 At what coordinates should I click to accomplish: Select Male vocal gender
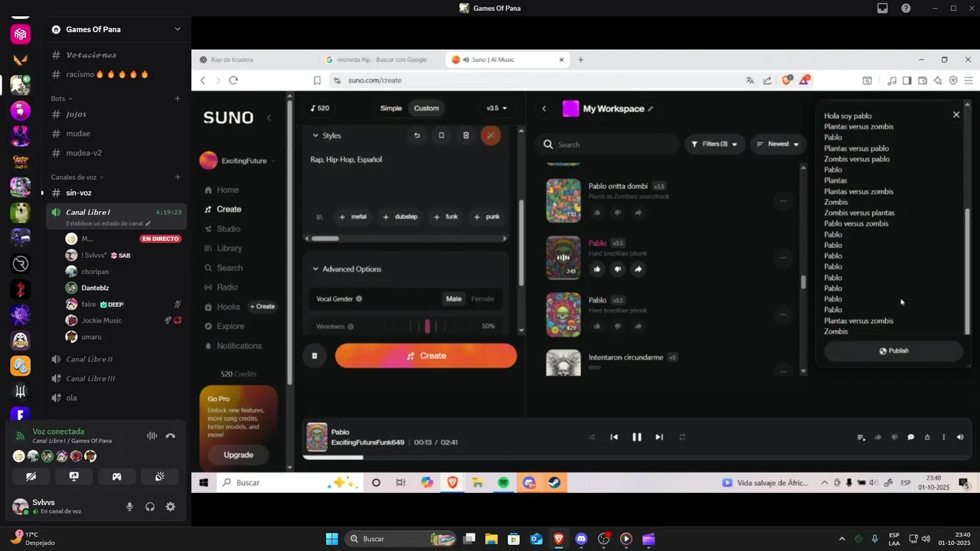click(x=454, y=298)
